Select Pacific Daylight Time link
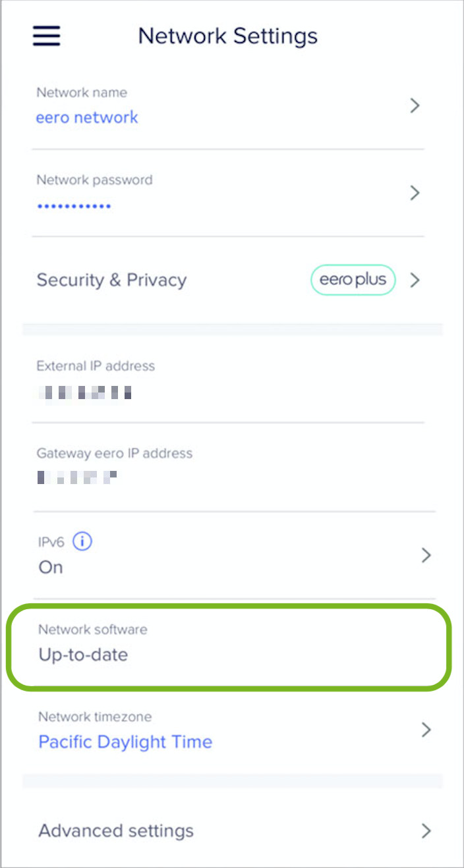 click(x=125, y=742)
